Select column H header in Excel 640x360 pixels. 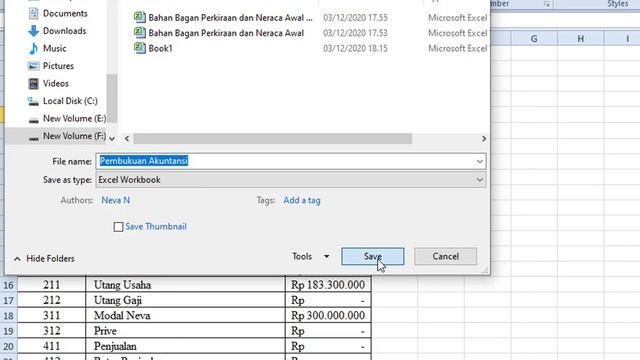coord(580,39)
